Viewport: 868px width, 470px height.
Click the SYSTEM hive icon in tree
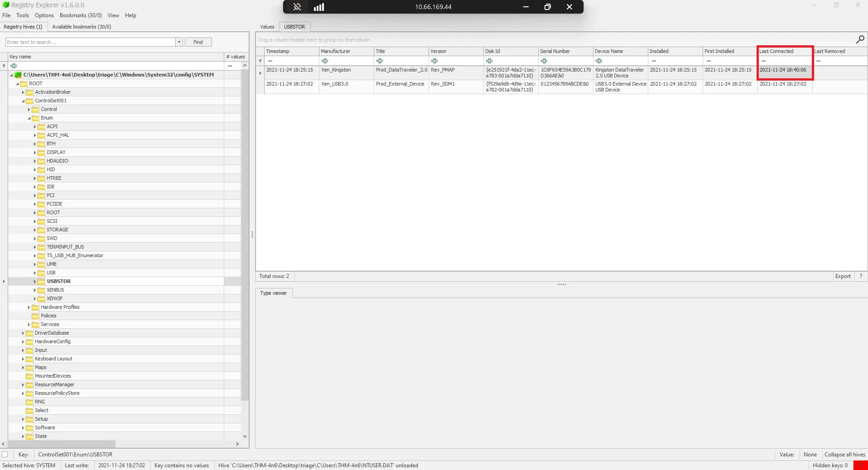click(18, 75)
